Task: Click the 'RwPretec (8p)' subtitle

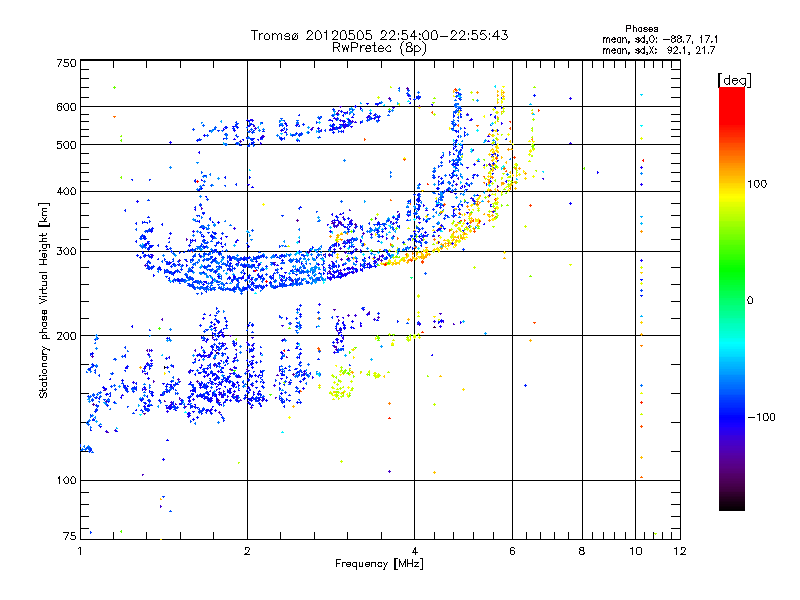Action: point(379,48)
